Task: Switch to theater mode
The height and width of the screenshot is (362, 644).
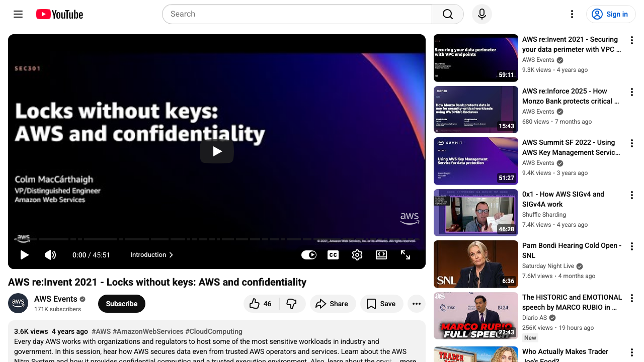Action: 381,255
